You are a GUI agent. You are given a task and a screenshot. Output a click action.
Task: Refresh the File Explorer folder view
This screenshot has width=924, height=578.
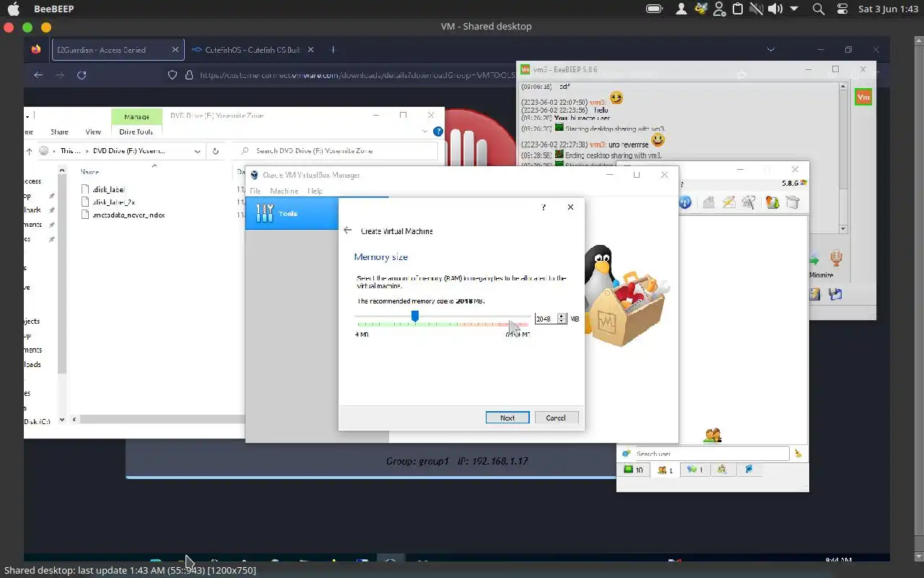click(x=215, y=151)
